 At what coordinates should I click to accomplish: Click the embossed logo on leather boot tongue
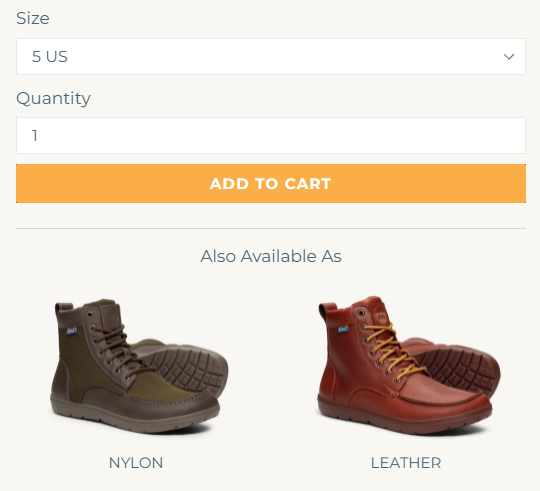[x=380, y=315]
